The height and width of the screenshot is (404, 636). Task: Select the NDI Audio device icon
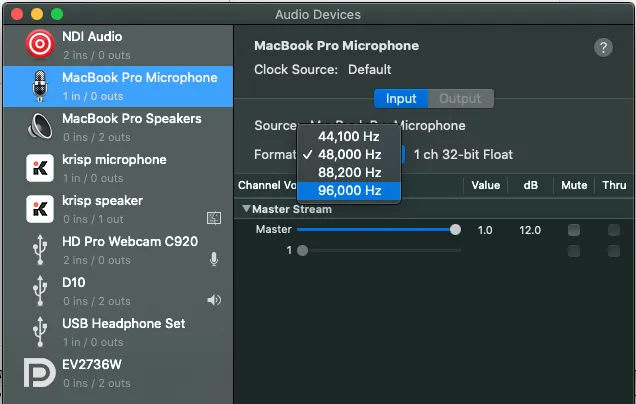pos(40,44)
